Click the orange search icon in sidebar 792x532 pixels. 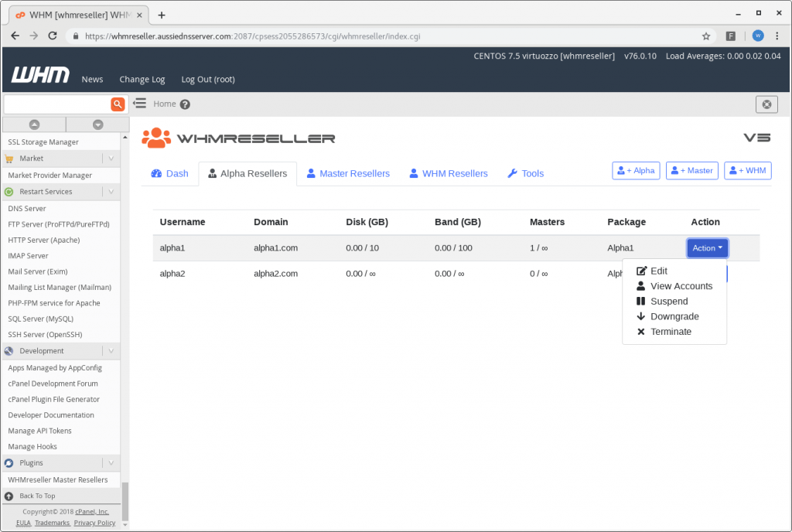click(x=118, y=104)
